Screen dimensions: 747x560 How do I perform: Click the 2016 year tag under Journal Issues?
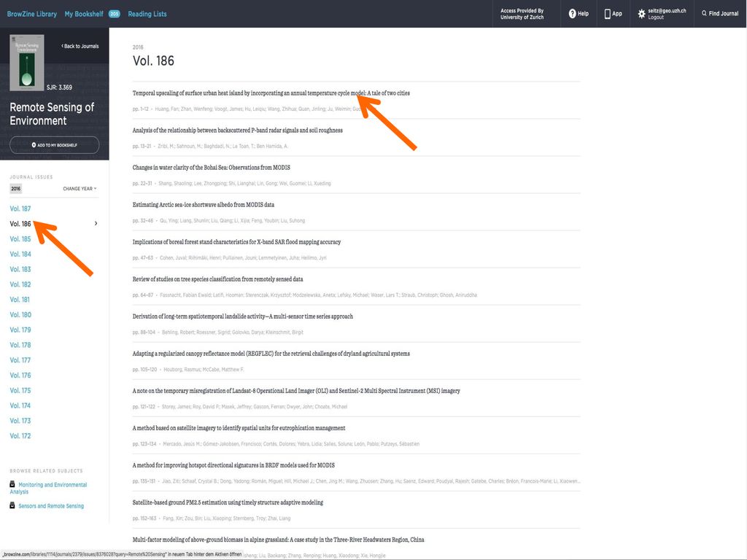[x=16, y=189]
